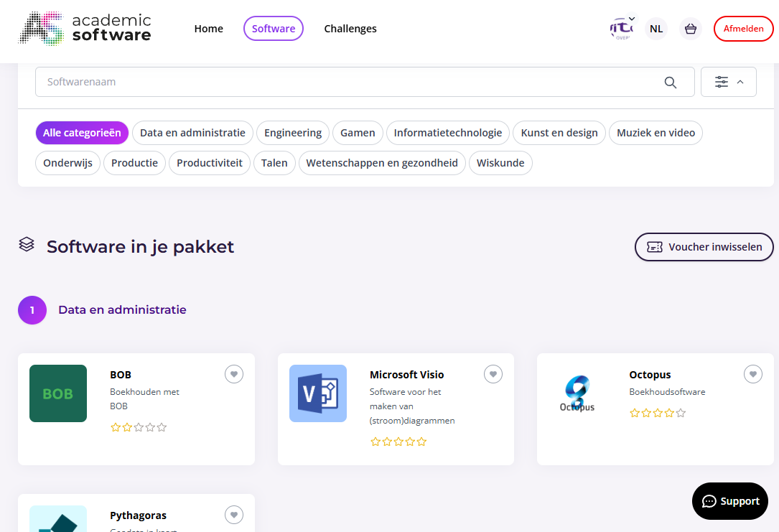Select the Alle categorieën filter
This screenshot has height=532, width=779.
tap(82, 133)
